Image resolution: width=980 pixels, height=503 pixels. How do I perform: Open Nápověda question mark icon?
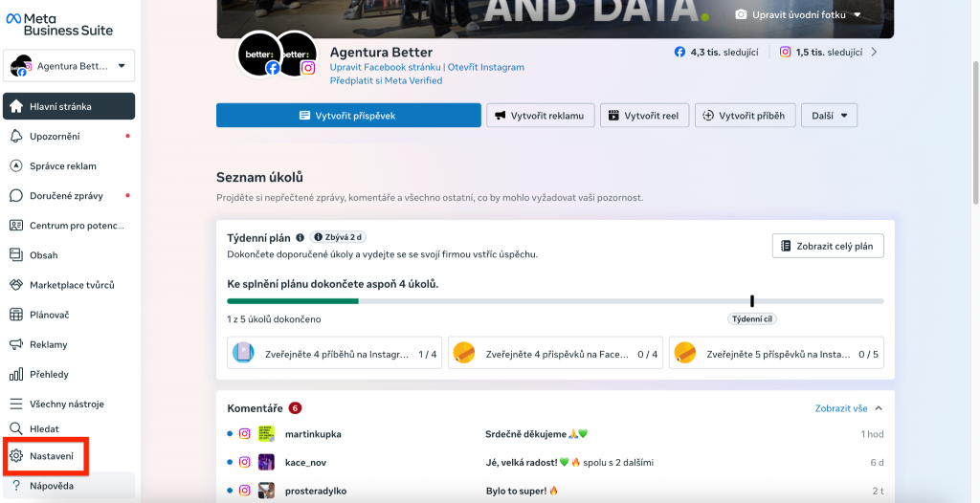[16, 486]
